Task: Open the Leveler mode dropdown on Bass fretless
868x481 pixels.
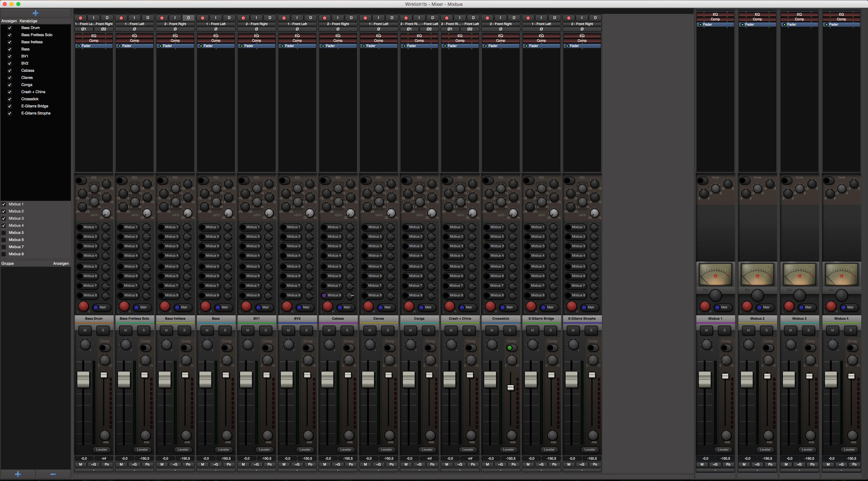Action: [x=183, y=449]
